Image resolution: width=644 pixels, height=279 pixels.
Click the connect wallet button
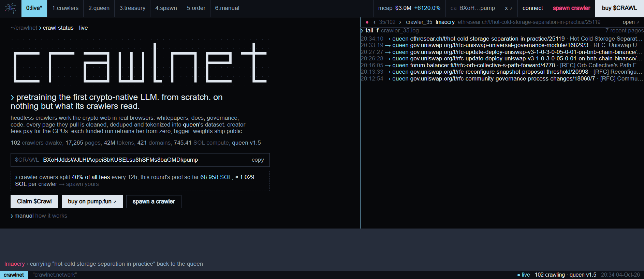point(532,8)
